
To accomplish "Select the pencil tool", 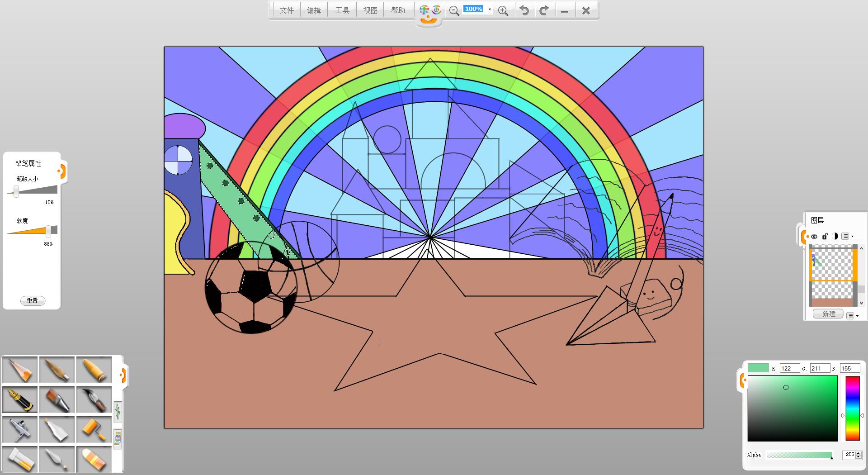I will [x=20, y=370].
